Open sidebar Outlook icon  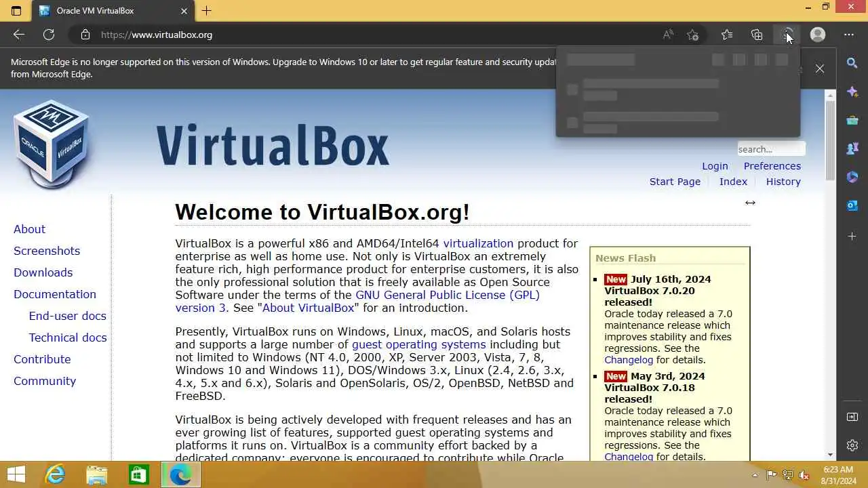coord(852,205)
